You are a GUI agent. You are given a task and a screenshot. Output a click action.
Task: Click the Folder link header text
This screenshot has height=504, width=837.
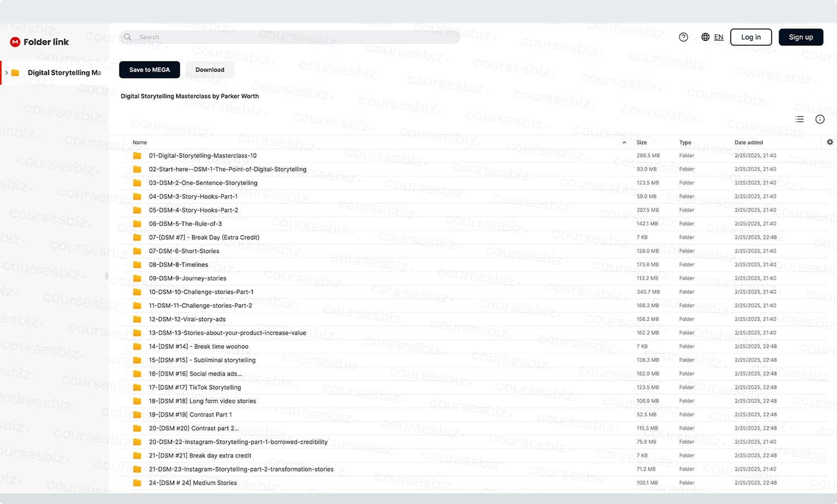pyautogui.click(x=46, y=42)
